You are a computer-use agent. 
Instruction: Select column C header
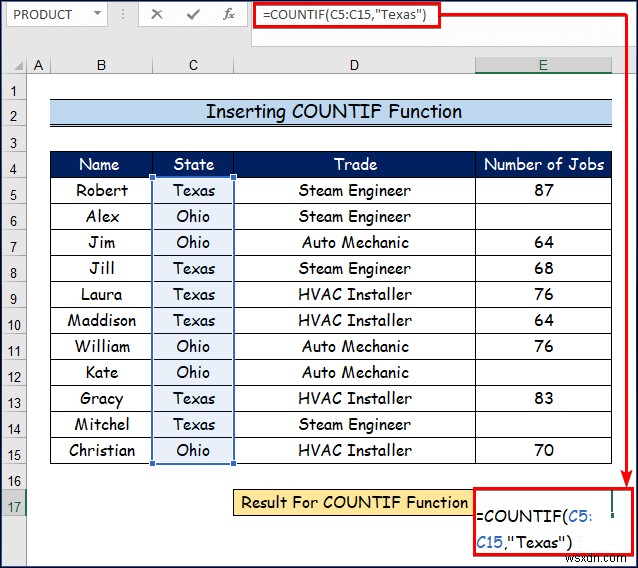coord(193,65)
